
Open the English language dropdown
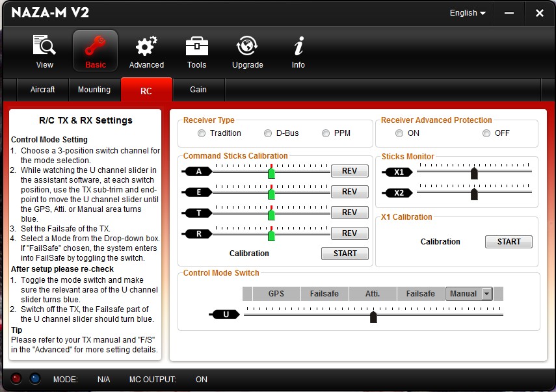(468, 13)
